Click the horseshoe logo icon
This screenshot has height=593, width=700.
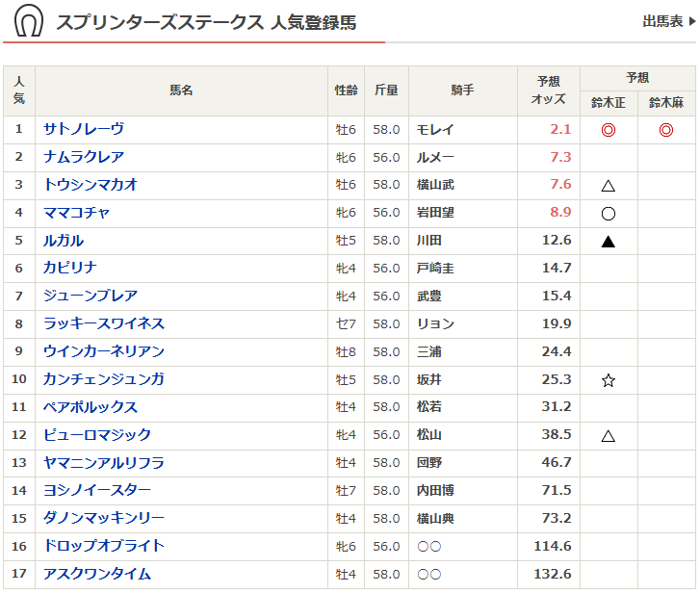29,20
